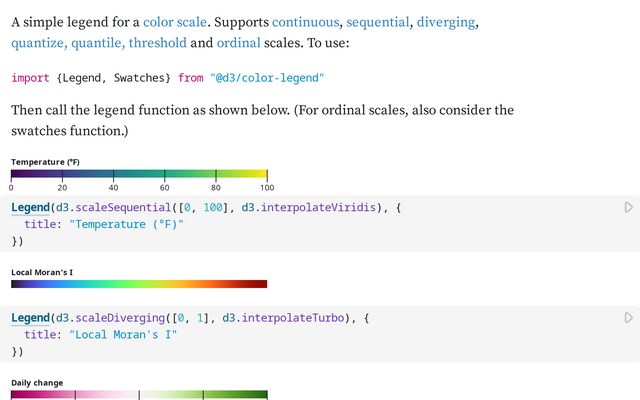
Task: Open the "sequential" scale link
Action: coord(378,22)
